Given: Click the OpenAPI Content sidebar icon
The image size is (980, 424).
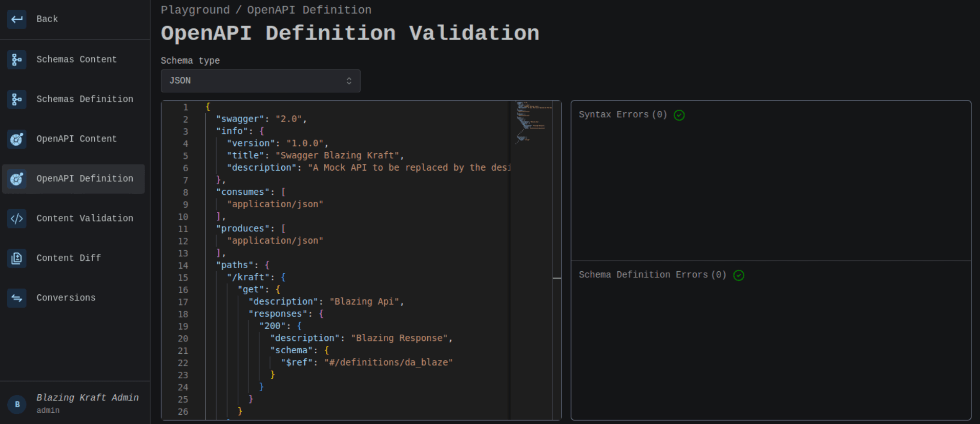Looking at the screenshot, I should point(17,139).
